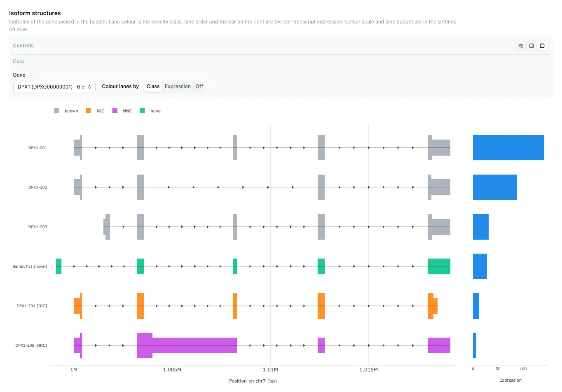This screenshot has height=392, width=562.
Task: Select the DPX1-204 [NIC] lane label
Action: (x=32, y=306)
